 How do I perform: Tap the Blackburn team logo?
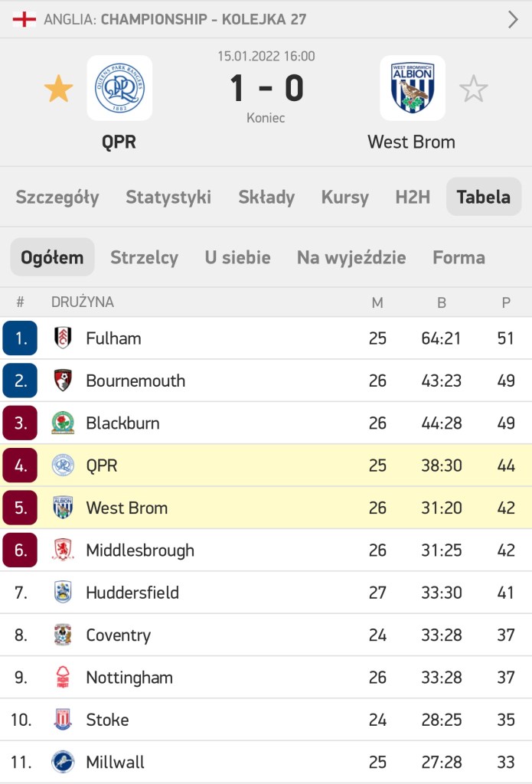[63, 423]
